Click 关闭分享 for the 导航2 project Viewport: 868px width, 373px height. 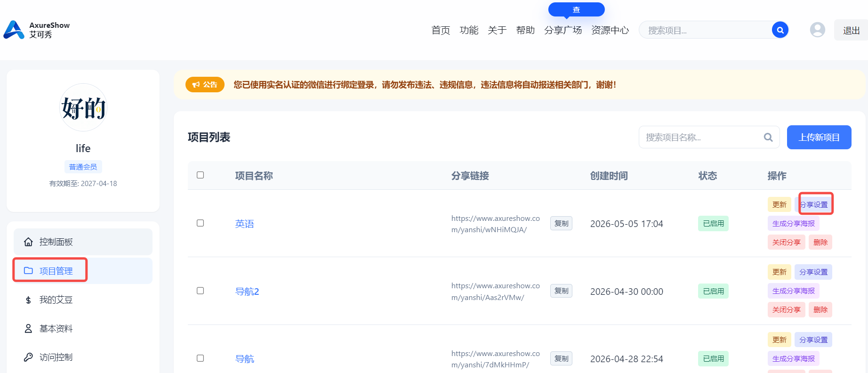(787, 309)
